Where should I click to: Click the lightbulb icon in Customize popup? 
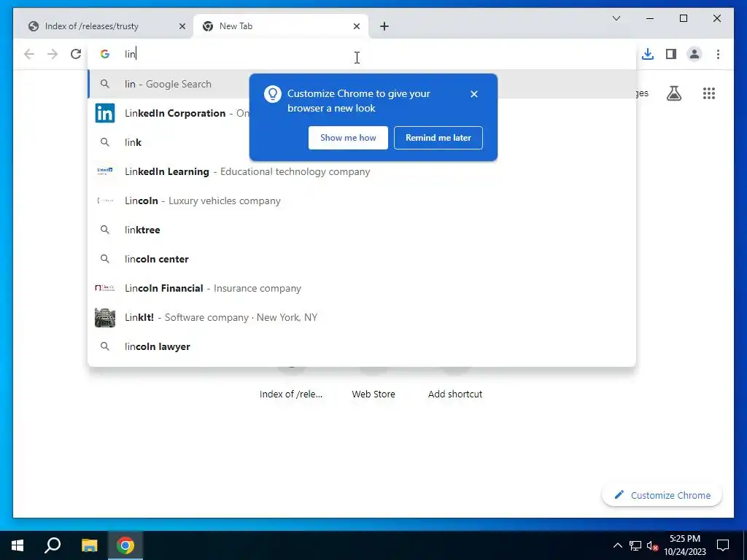[x=273, y=94]
